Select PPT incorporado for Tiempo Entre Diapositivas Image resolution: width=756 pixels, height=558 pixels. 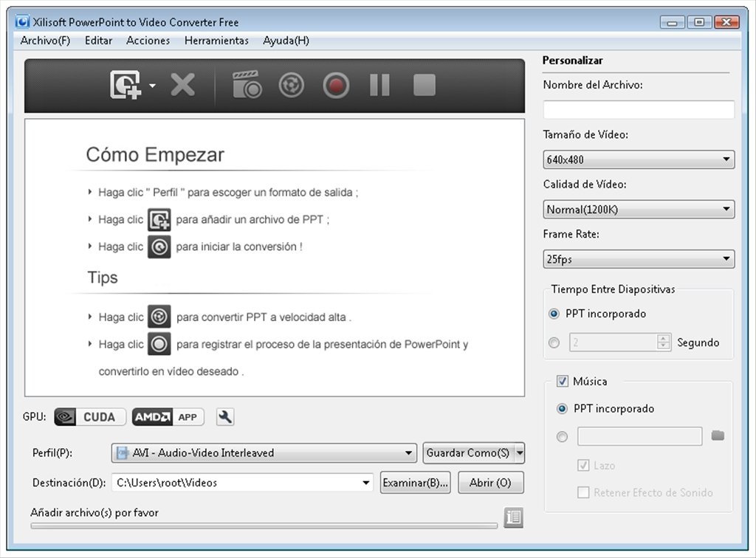point(554,314)
